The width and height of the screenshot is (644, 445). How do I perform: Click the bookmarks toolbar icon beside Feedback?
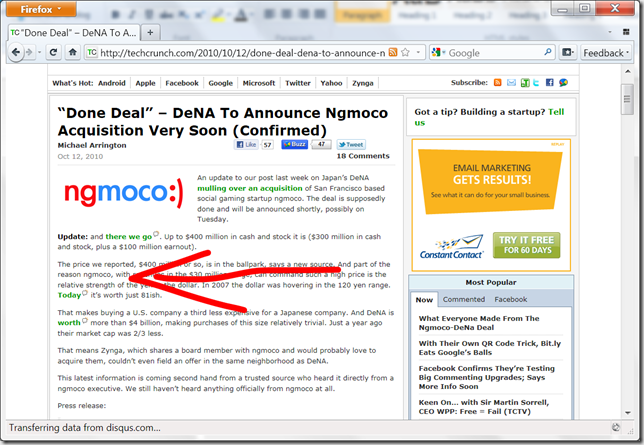coord(568,53)
